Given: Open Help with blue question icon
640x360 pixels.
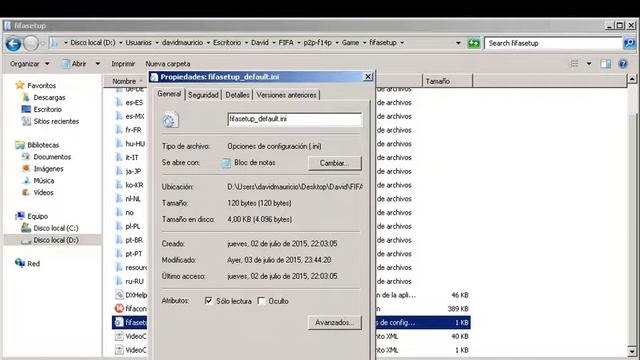Looking at the screenshot, I should point(623,64).
